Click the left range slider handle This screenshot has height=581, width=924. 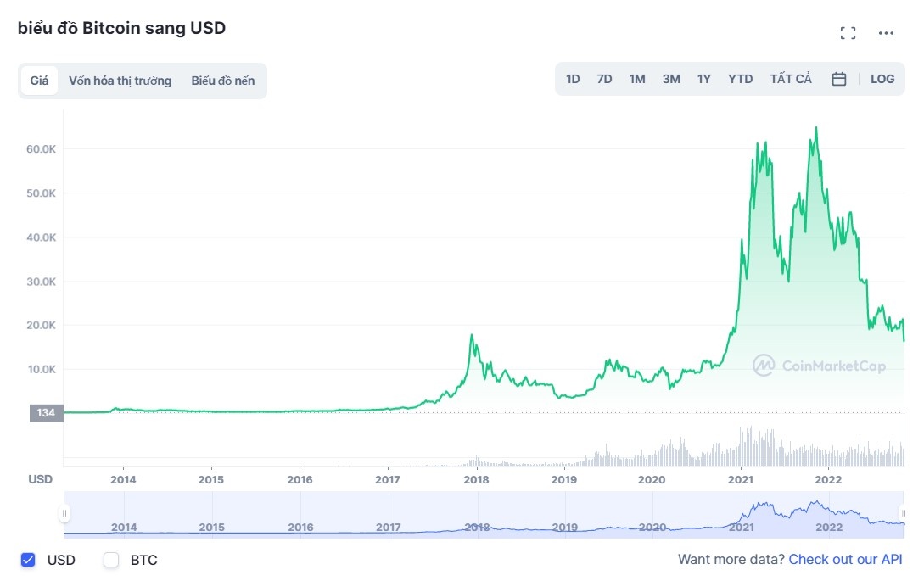click(x=64, y=513)
